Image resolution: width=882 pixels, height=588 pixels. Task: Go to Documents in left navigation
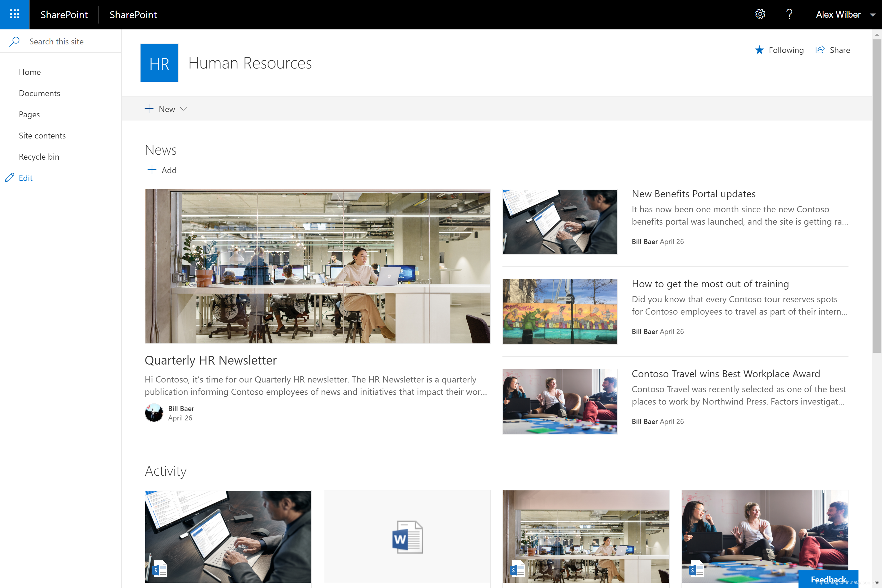(39, 93)
